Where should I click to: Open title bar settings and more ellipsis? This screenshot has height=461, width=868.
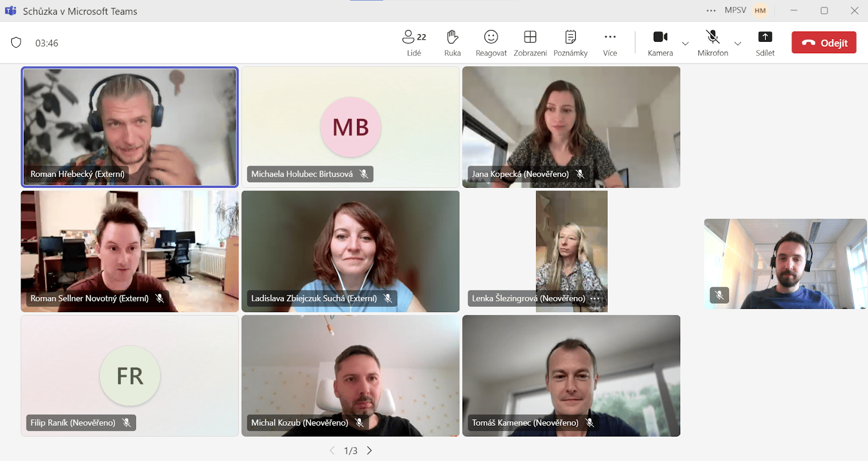click(x=711, y=11)
